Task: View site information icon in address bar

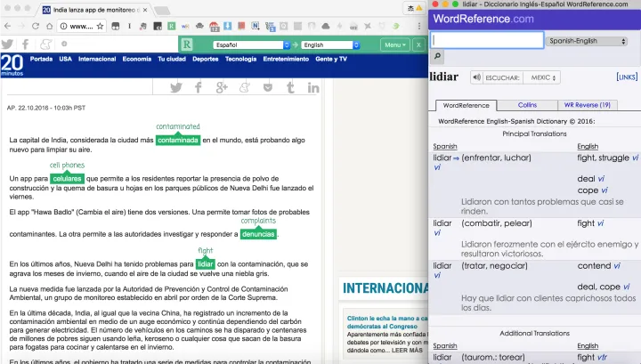Action: tap(64, 26)
